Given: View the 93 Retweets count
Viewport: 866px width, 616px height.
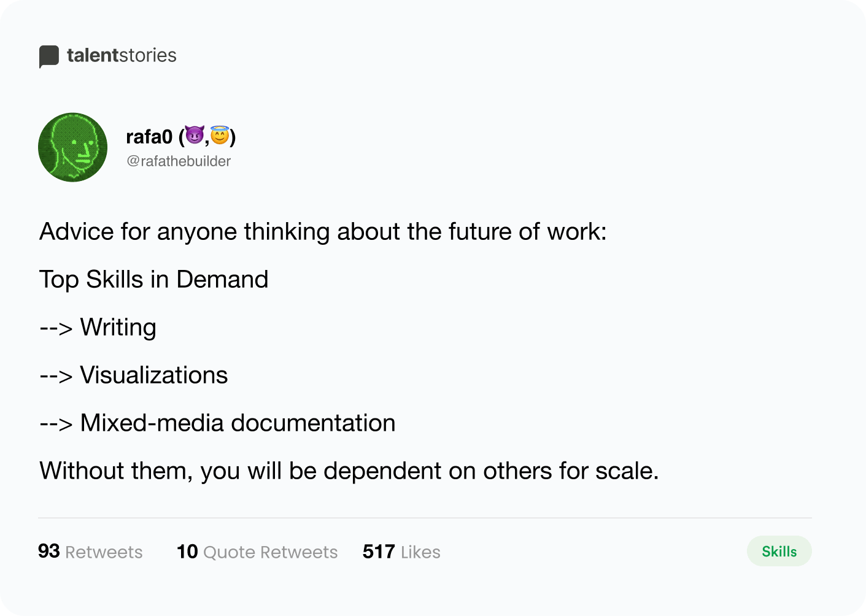Looking at the screenshot, I should tap(90, 552).
